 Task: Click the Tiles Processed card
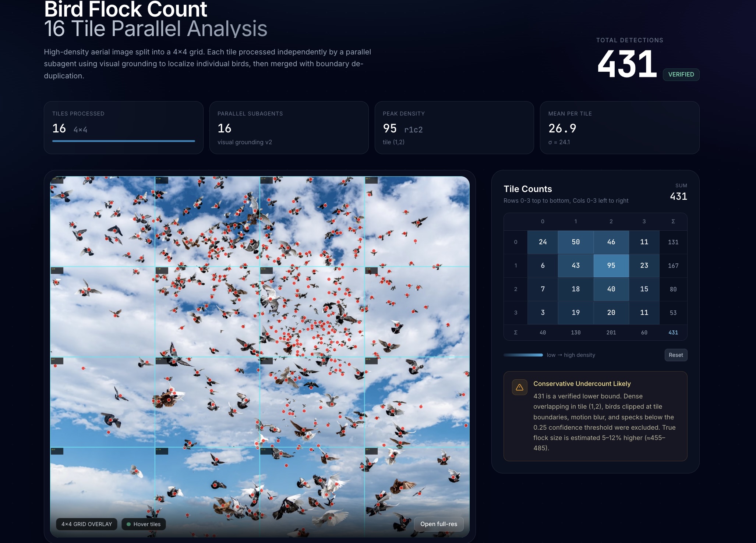pos(124,128)
